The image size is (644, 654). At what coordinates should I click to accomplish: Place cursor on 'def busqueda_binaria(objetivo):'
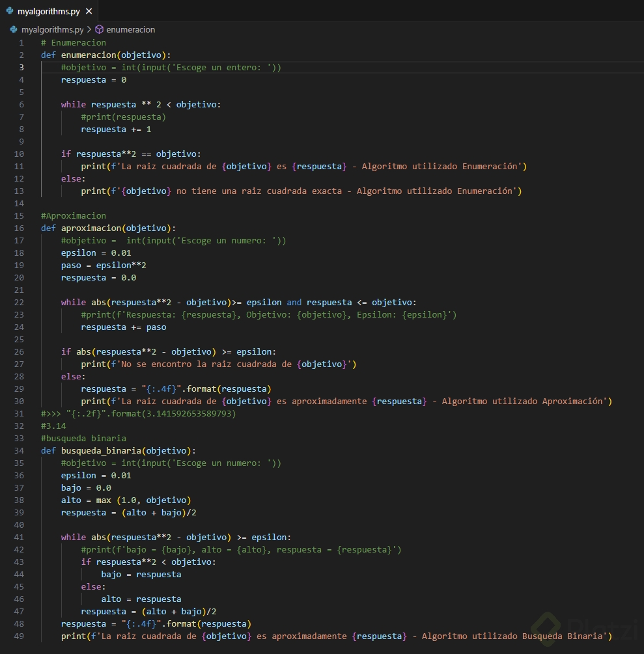pyautogui.click(x=119, y=451)
